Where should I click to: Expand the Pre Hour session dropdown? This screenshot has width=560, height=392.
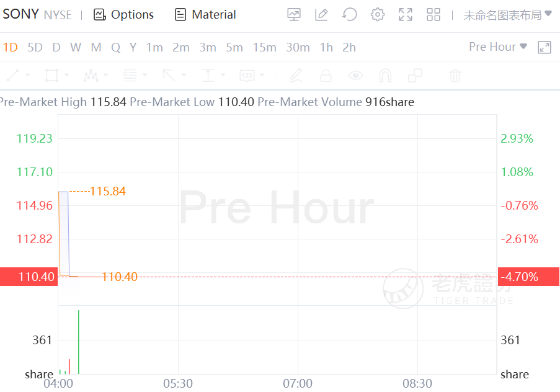(x=498, y=47)
